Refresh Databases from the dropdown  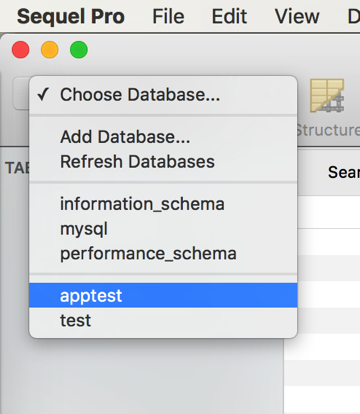(x=163, y=162)
